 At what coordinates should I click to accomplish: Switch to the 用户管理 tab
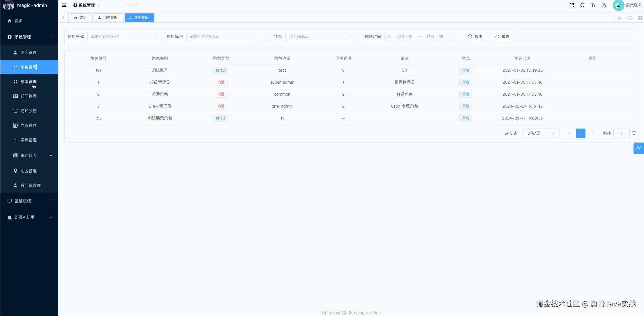[108, 18]
